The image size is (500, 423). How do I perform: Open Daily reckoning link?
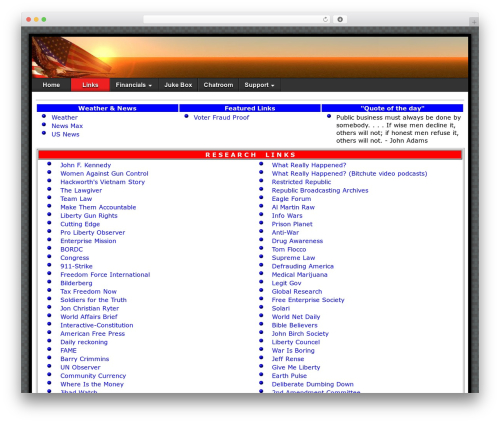click(x=84, y=342)
